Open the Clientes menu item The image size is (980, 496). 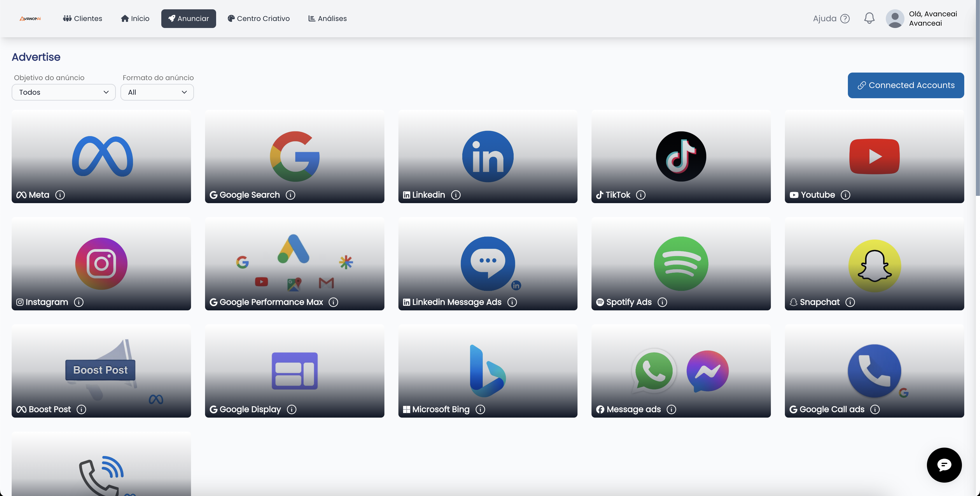click(83, 19)
